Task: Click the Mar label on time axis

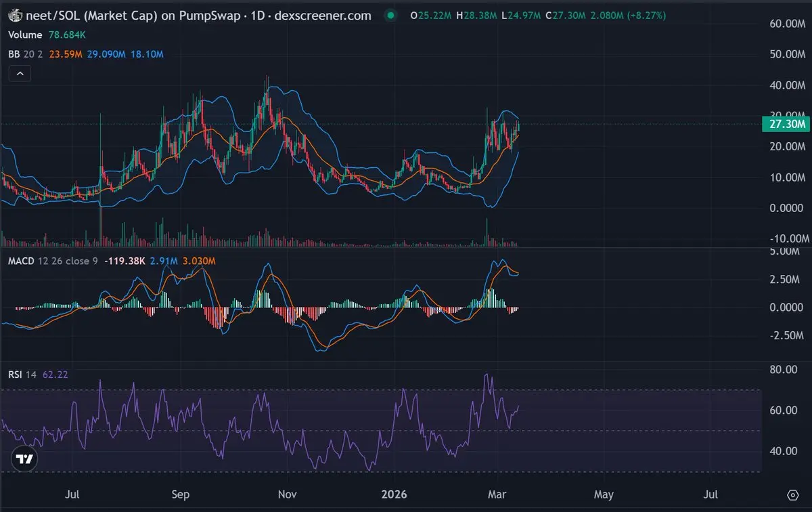Action: pos(497,494)
